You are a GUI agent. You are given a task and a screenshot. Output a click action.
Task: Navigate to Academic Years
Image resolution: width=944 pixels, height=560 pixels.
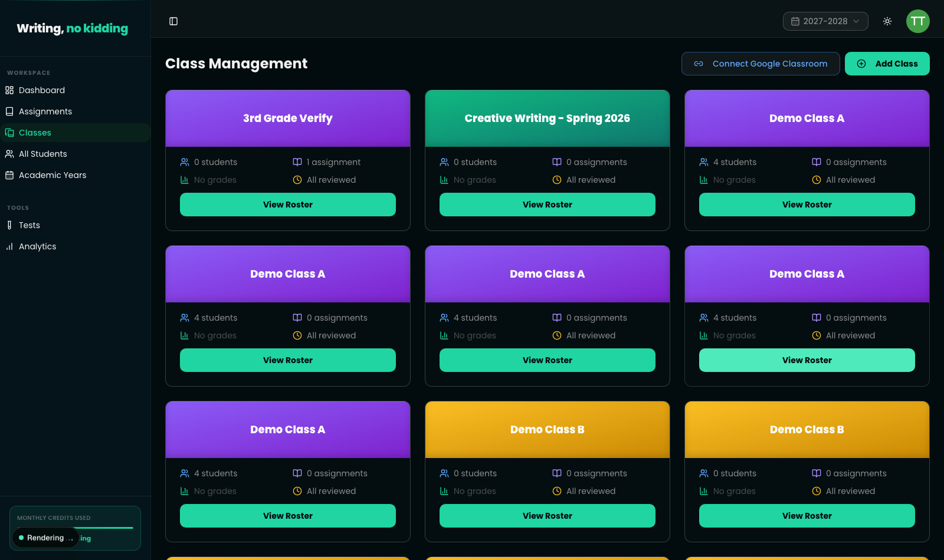click(x=76, y=175)
